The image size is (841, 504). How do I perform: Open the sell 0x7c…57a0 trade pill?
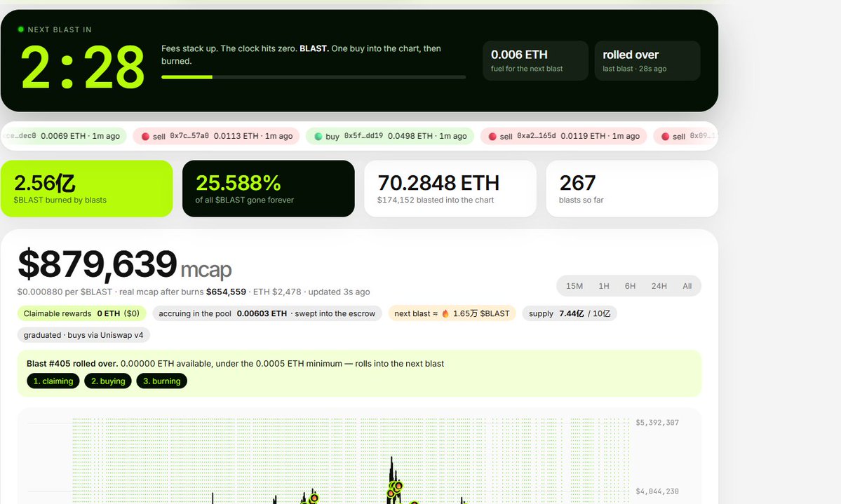click(x=216, y=136)
